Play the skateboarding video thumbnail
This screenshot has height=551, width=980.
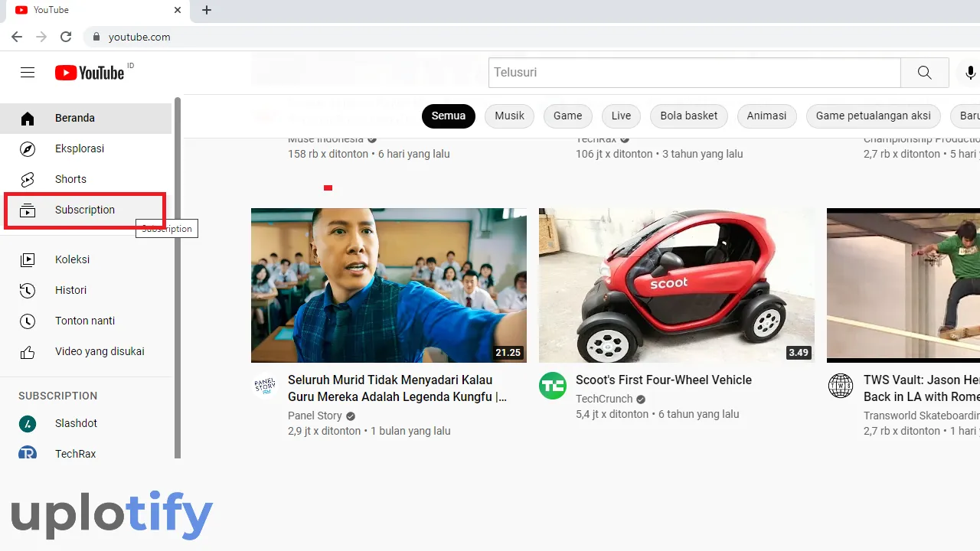903,285
